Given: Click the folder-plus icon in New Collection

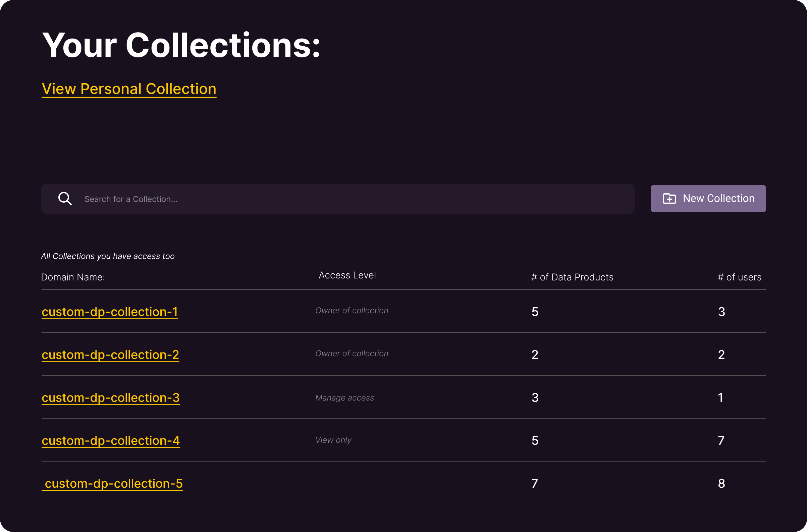Looking at the screenshot, I should click(x=669, y=199).
